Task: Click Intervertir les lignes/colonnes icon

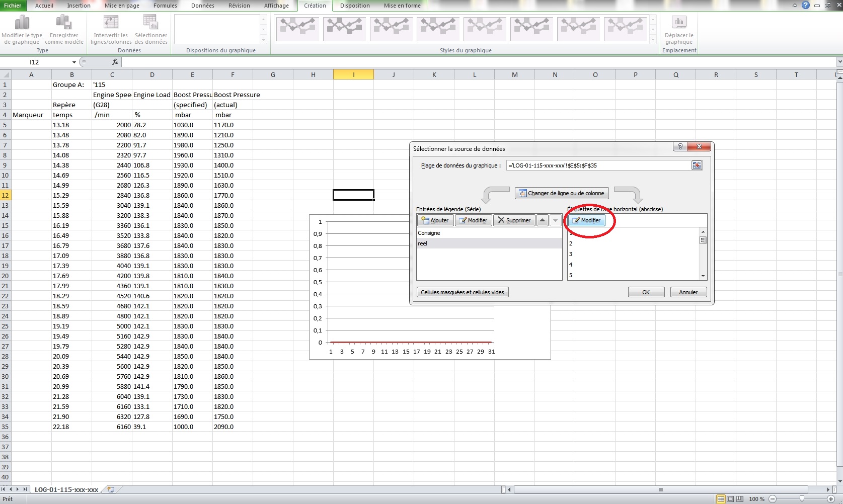Action: pyautogui.click(x=111, y=23)
